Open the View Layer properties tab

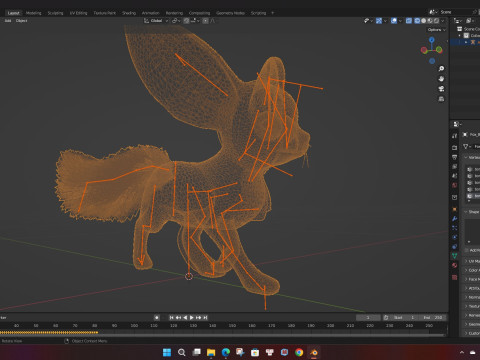click(454, 166)
